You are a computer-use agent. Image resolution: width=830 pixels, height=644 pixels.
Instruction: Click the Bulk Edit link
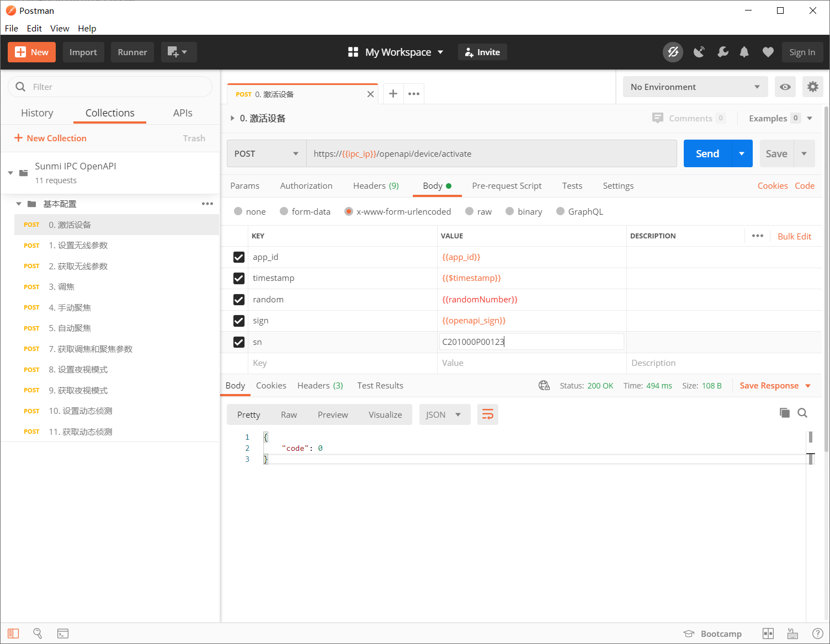(794, 236)
